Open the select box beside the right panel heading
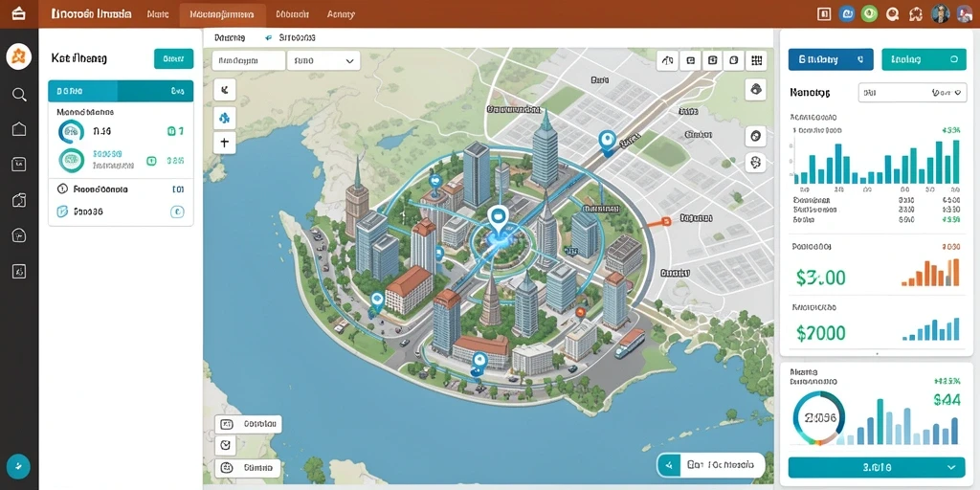980x490 pixels. [x=913, y=93]
